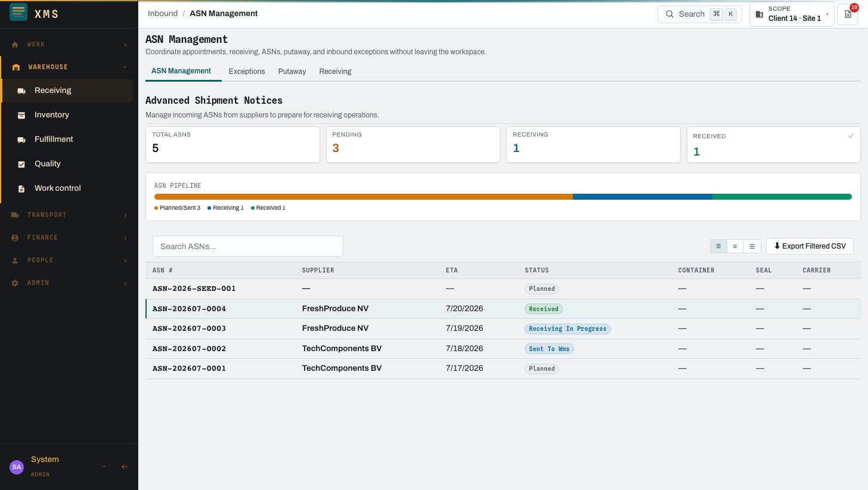Open Inventory in the sidebar

(x=67, y=115)
